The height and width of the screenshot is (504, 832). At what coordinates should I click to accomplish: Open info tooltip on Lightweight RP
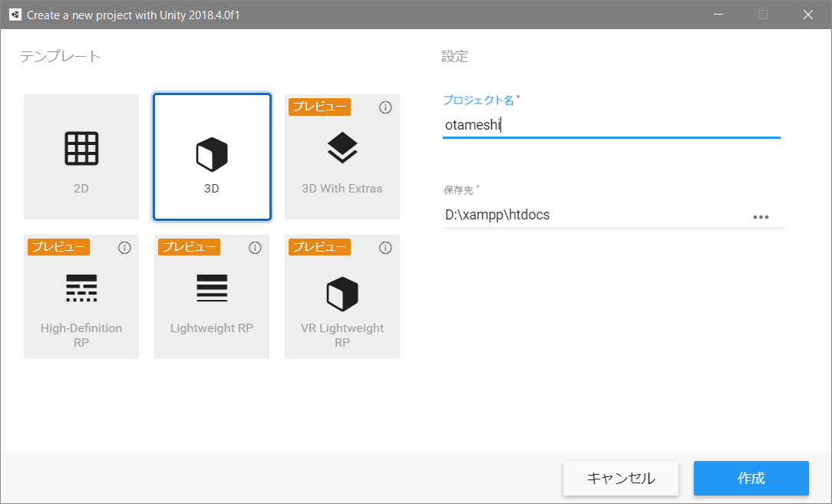click(255, 247)
